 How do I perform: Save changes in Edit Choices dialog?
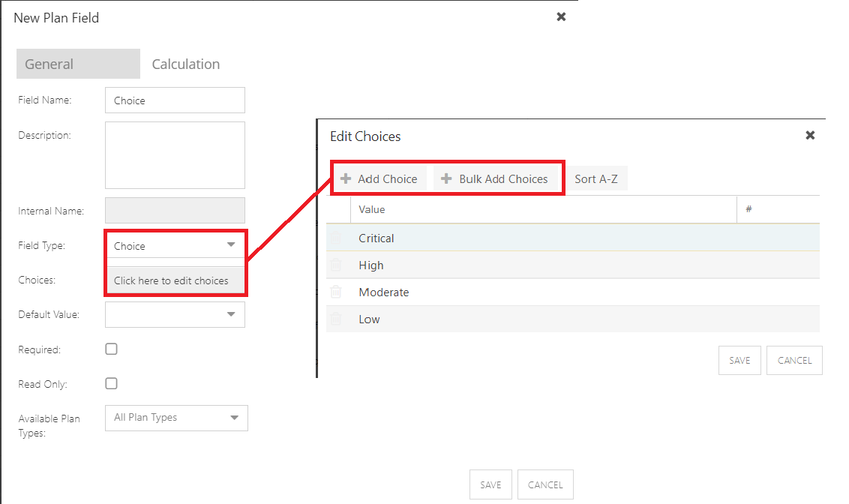[x=739, y=361]
